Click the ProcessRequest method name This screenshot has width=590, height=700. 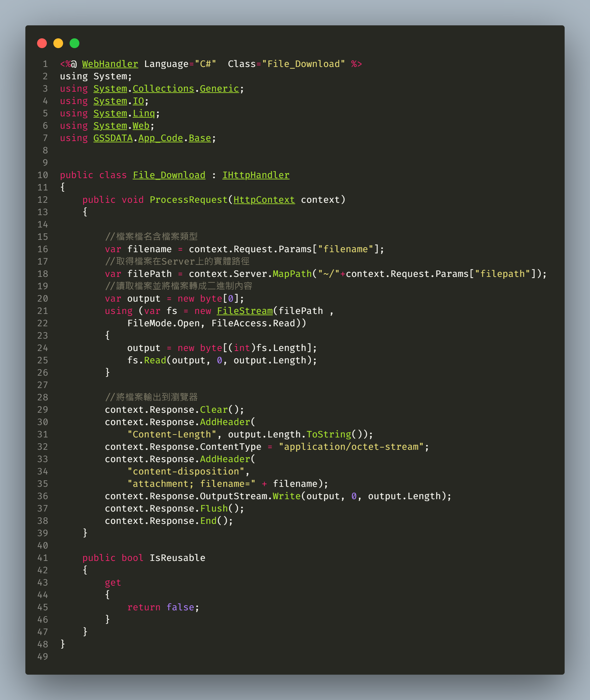click(x=189, y=200)
